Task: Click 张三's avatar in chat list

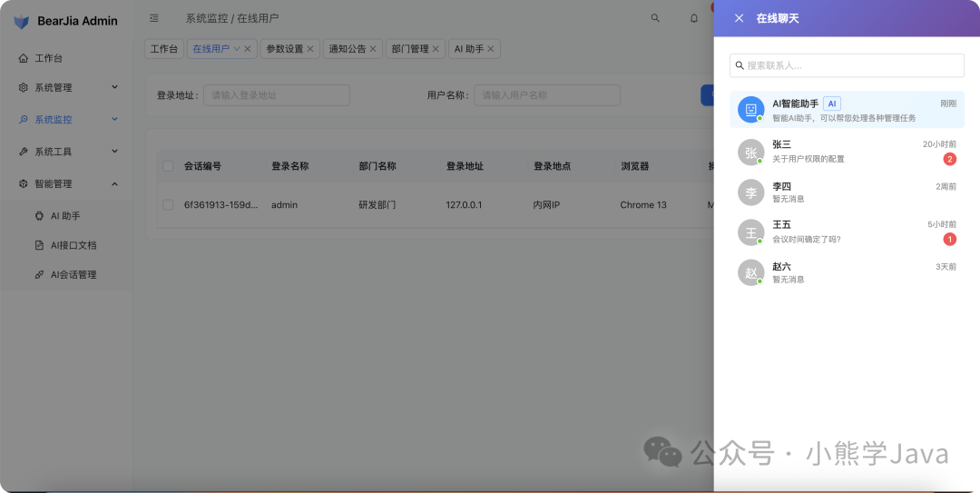Action: pyautogui.click(x=750, y=152)
